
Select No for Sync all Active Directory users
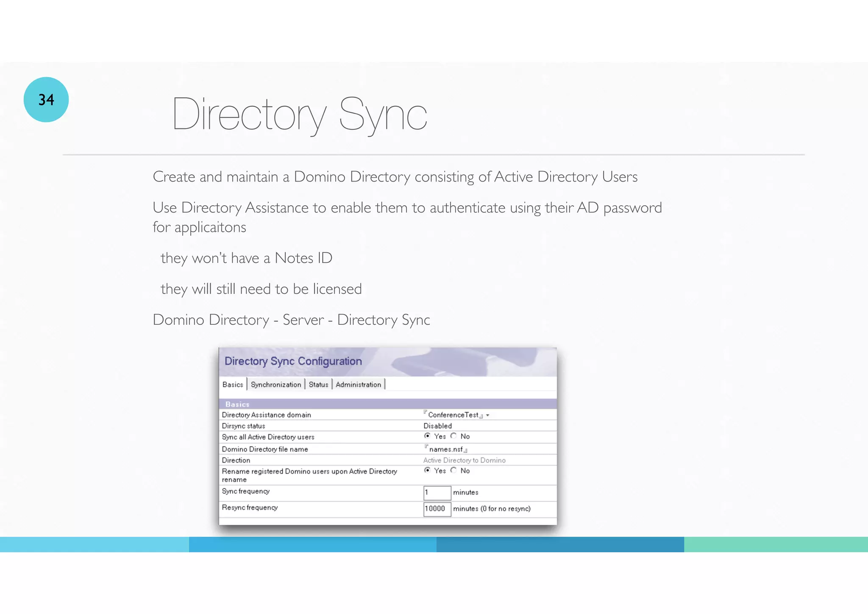pyautogui.click(x=454, y=436)
